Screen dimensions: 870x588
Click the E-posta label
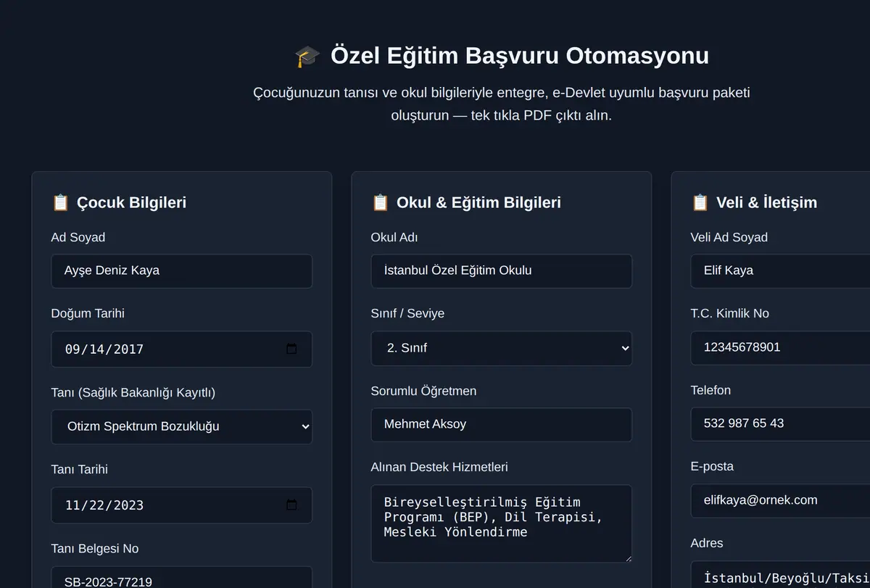[713, 466]
